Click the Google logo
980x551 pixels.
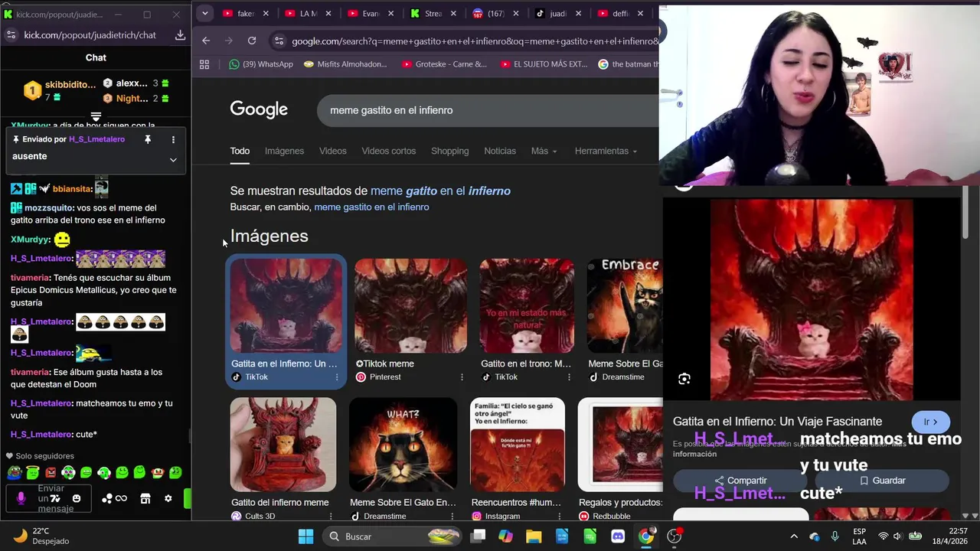pyautogui.click(x=259, y=110)
